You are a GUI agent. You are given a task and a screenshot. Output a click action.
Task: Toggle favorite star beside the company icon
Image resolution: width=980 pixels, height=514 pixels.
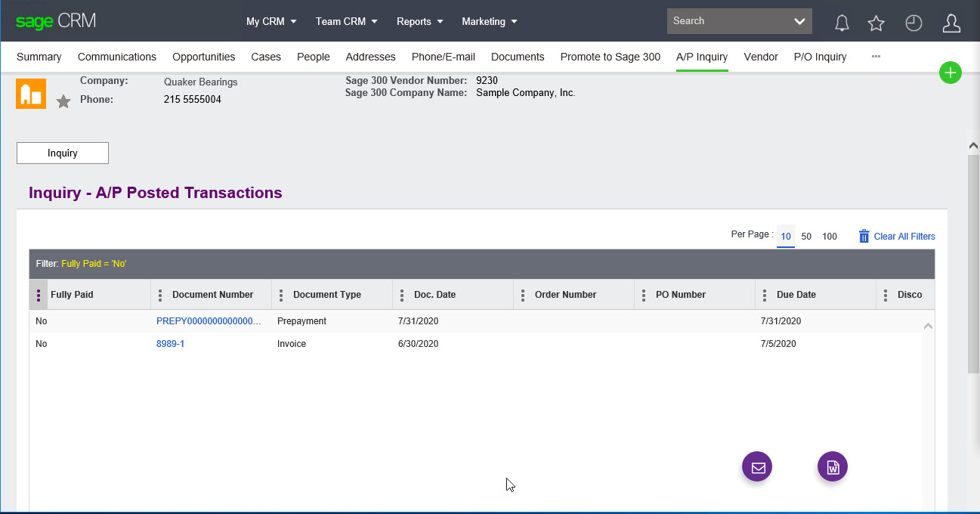click(63, 101)
